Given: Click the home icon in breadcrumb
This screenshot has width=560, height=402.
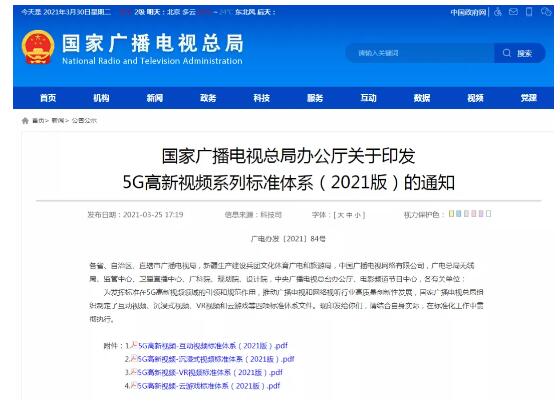Looking at the screenshot, I should (25, 121).
